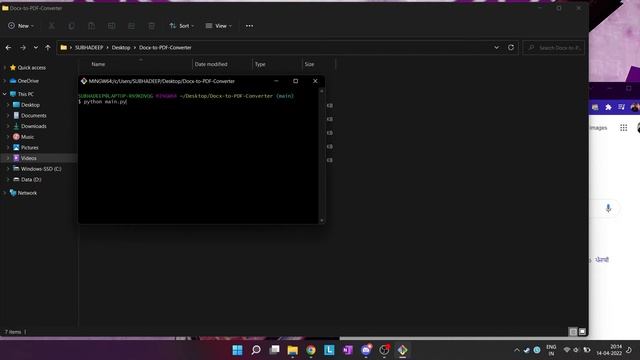Screen dimensions: 640x360
Task: Expand the Quick access tree node
Action: pos(4,68)
